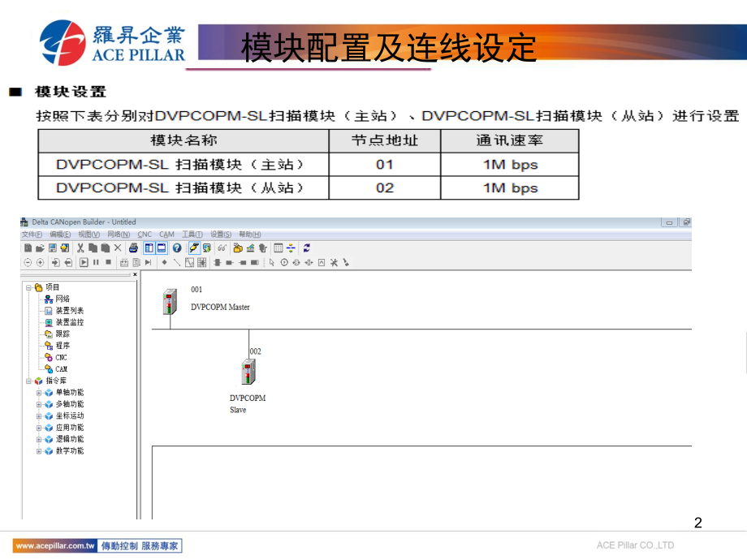Visit the www.acepillar.com.tw link
The width and height of the screenshot is (747, 560).
click(x=54, y=546)
